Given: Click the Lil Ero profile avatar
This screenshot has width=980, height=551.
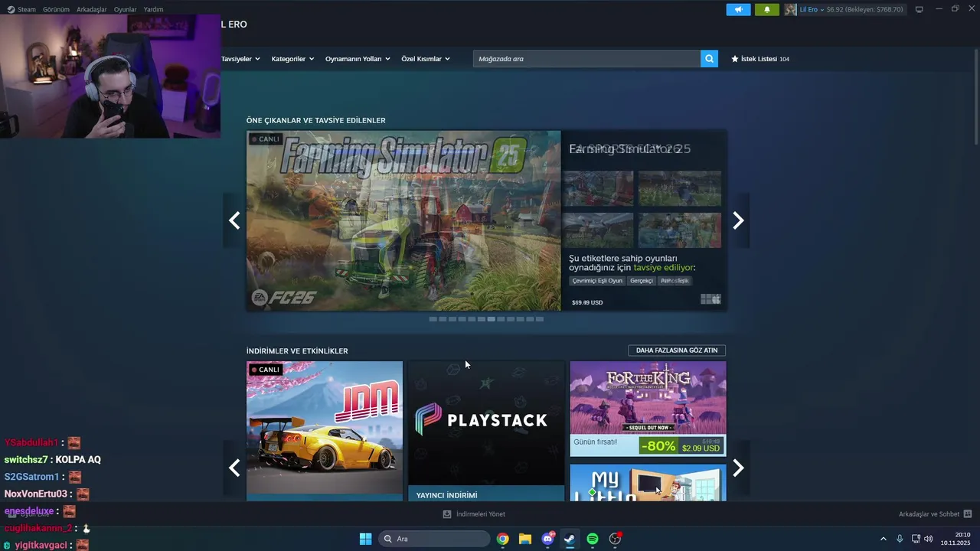Looking at the screenshot, I should coord(790,9).
